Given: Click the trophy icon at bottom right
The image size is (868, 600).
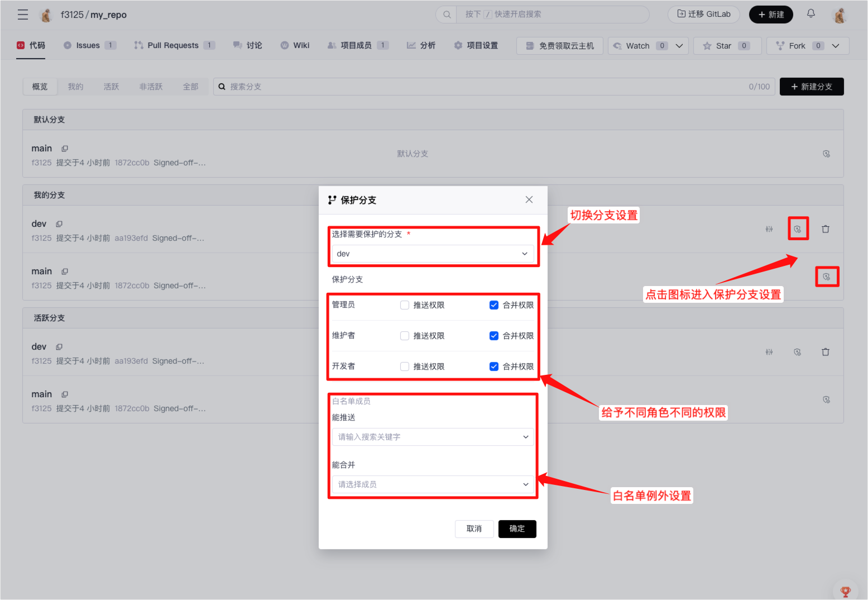Looking at the screenshot, I should tap(845, 591).
